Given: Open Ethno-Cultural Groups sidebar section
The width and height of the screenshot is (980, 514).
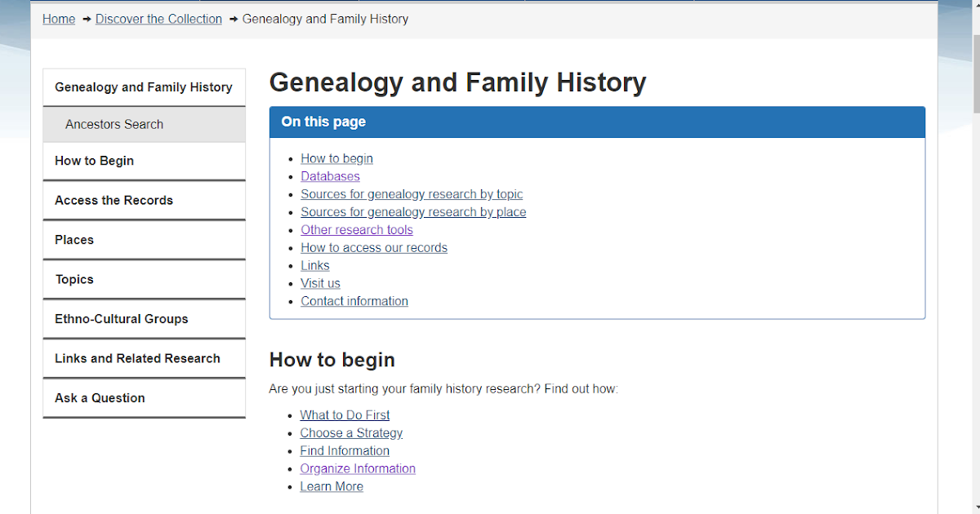Looking at the screenshot, I should 121,318.
